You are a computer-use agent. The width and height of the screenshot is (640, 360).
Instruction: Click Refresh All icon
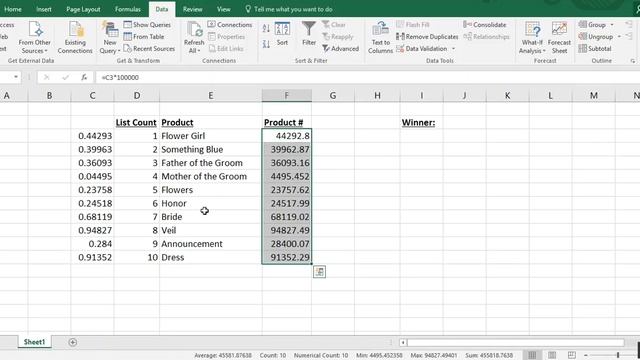click(x=194, y=38)
